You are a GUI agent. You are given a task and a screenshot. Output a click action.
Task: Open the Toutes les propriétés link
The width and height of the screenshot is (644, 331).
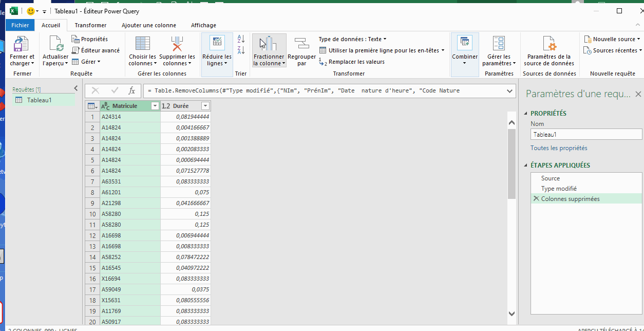[x=559, y=148]
